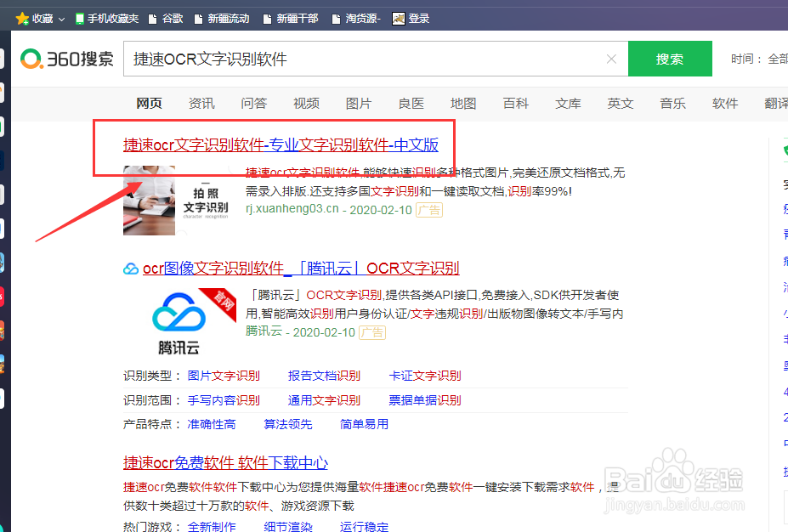
Task: Open the green 腾讯云 source link
Action: 264,331
